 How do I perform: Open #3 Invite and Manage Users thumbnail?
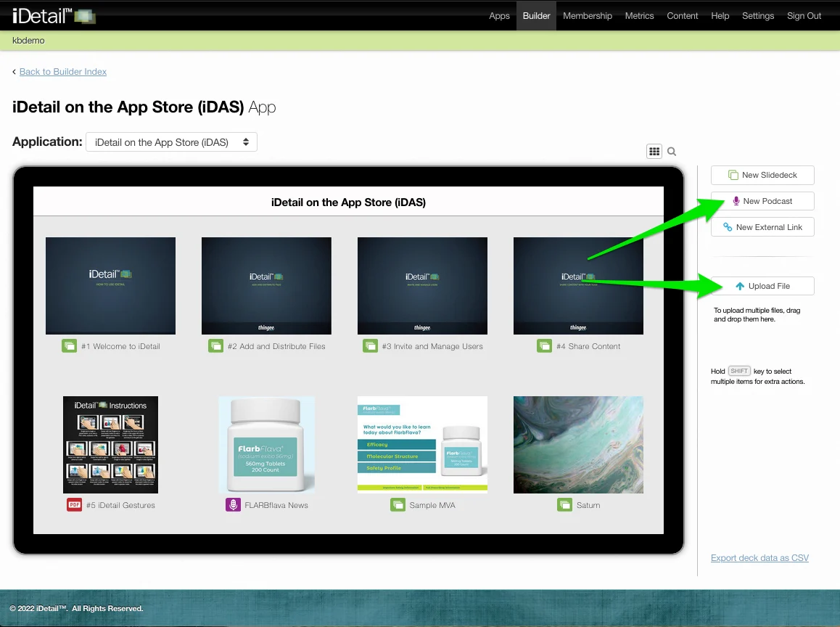(422, 286)
